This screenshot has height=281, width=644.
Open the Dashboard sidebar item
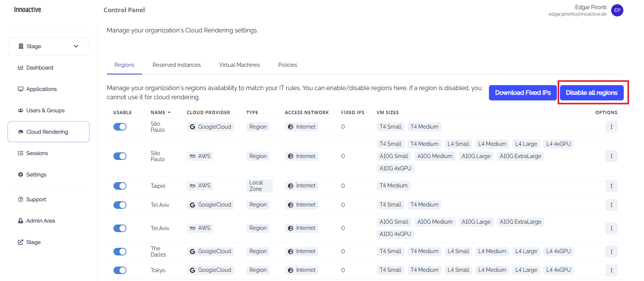point(39,68)
